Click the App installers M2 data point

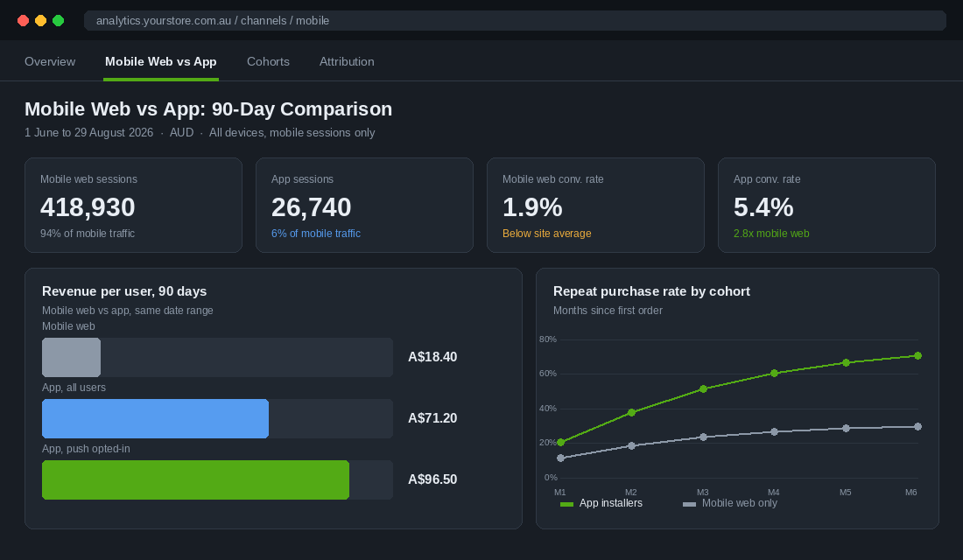pos(632,413)
